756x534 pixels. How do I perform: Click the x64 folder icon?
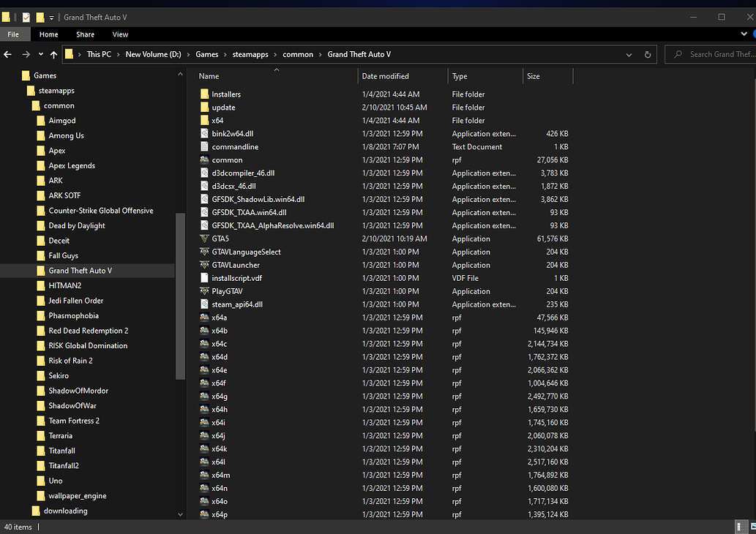coord(204,121)
